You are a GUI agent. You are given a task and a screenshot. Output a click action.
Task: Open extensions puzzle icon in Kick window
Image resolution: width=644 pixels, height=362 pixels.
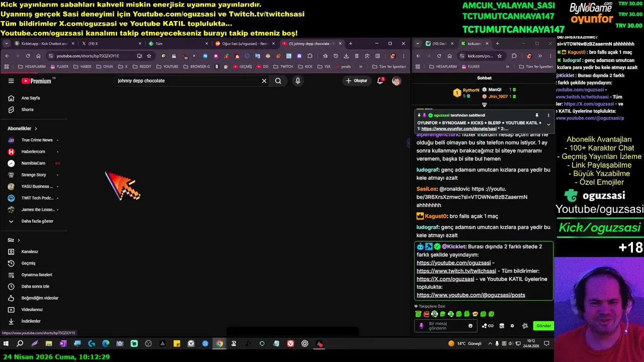click(x=514, y=56)
